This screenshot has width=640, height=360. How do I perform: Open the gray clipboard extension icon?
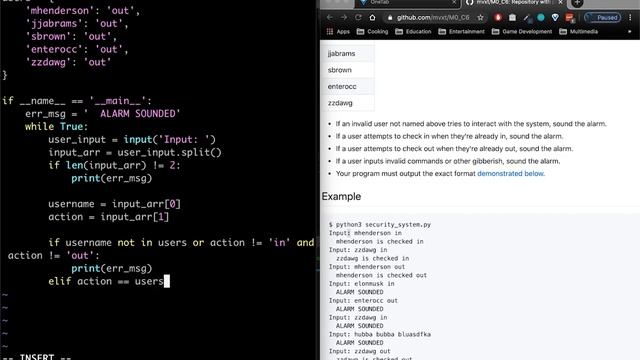(512, 18)
